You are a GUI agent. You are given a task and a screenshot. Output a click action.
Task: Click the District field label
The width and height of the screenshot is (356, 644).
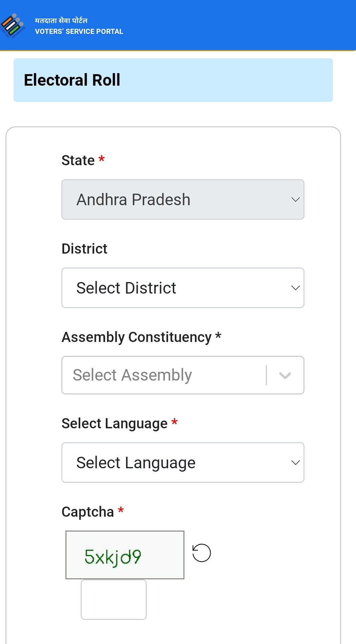[x=84, y=248]
